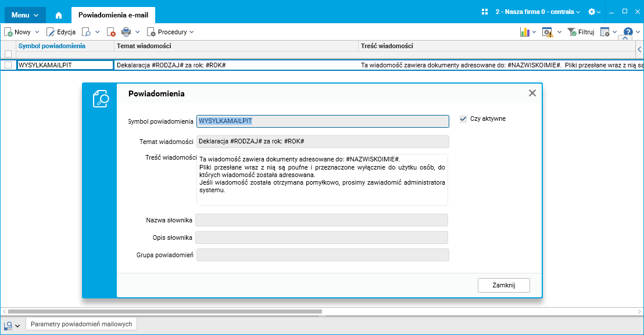The height and width of the screenshot is (335, 644).
Task: Open the chart report icon
Action: pyautogui.click(x=524, y=32)
